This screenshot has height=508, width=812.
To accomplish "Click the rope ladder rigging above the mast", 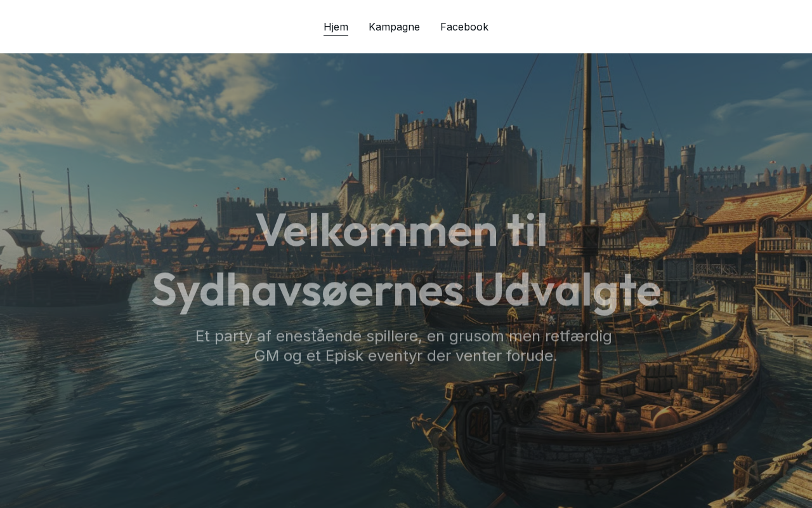I will (x=608, y=95).
